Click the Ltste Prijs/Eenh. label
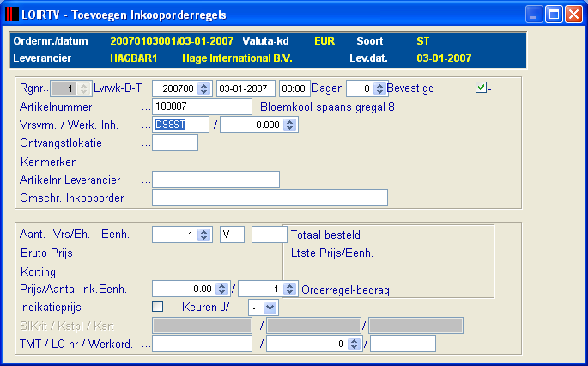588x366 pixels. pos(332,253)
